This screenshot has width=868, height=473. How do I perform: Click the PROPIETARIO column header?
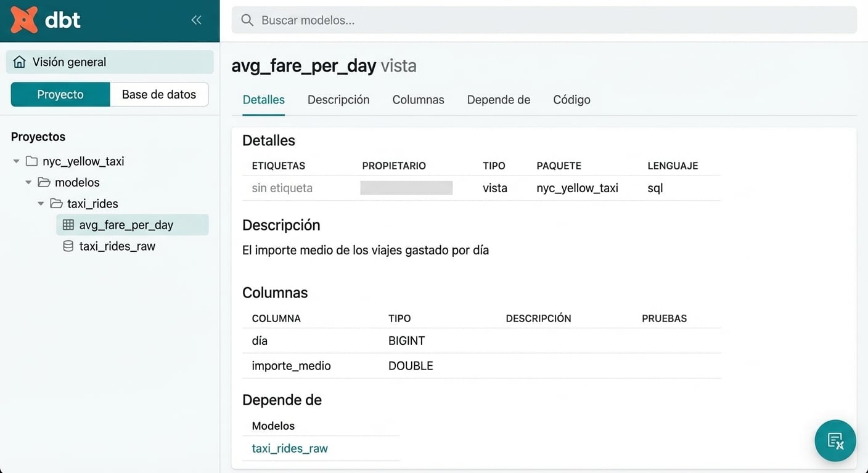pos(394,166)
